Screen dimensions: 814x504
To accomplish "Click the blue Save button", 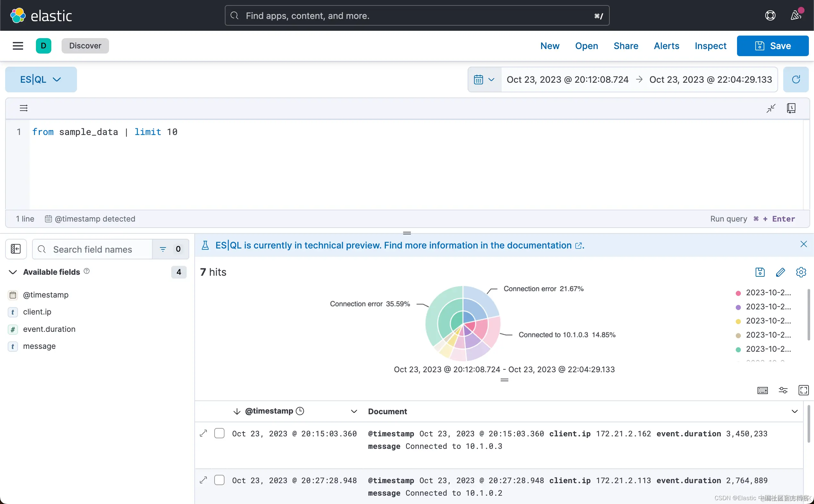I will tap(772, 46).
